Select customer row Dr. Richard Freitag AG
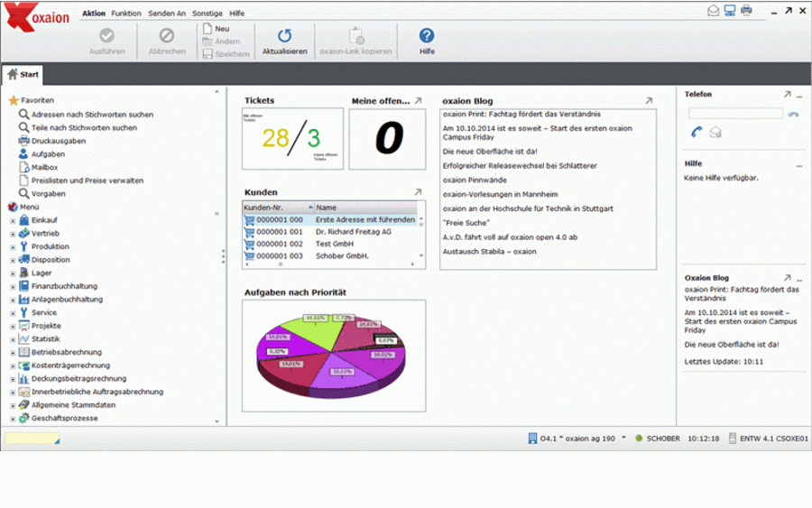Image resolution: width=812 pixels, height=508 pixels. 330,232
